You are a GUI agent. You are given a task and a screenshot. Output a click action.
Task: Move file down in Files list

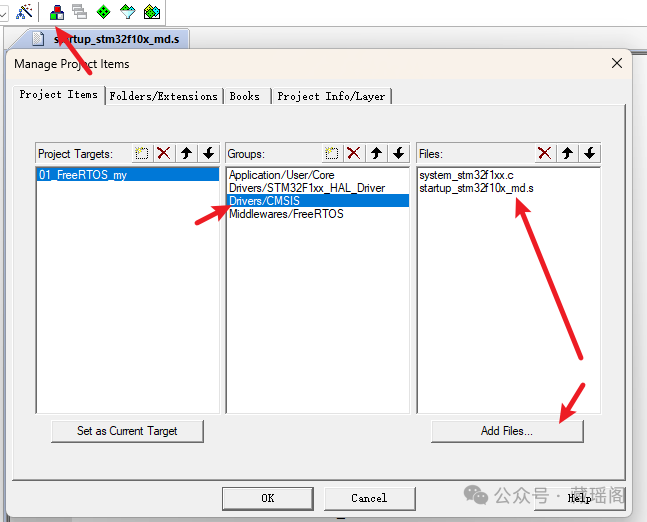(590, 154)
